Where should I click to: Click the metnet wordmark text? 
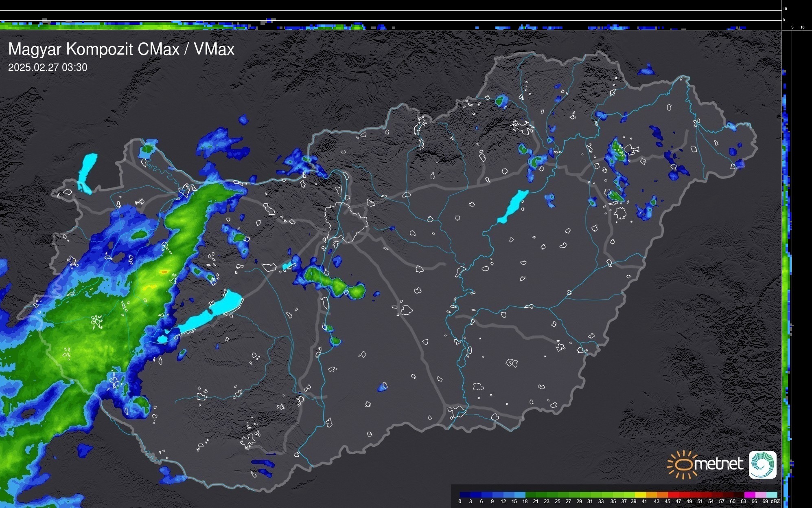point(719,464)
